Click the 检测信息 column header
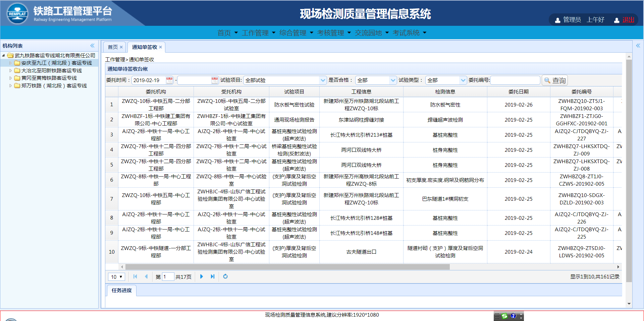644x321 pixels. point(445,92)
